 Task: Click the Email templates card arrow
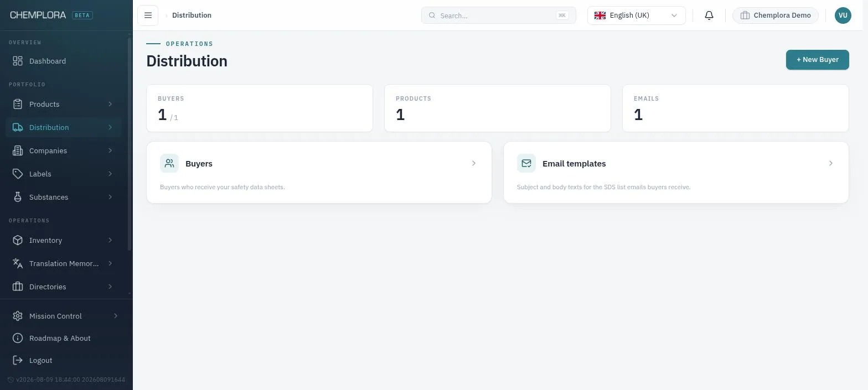tap(830, 163)
